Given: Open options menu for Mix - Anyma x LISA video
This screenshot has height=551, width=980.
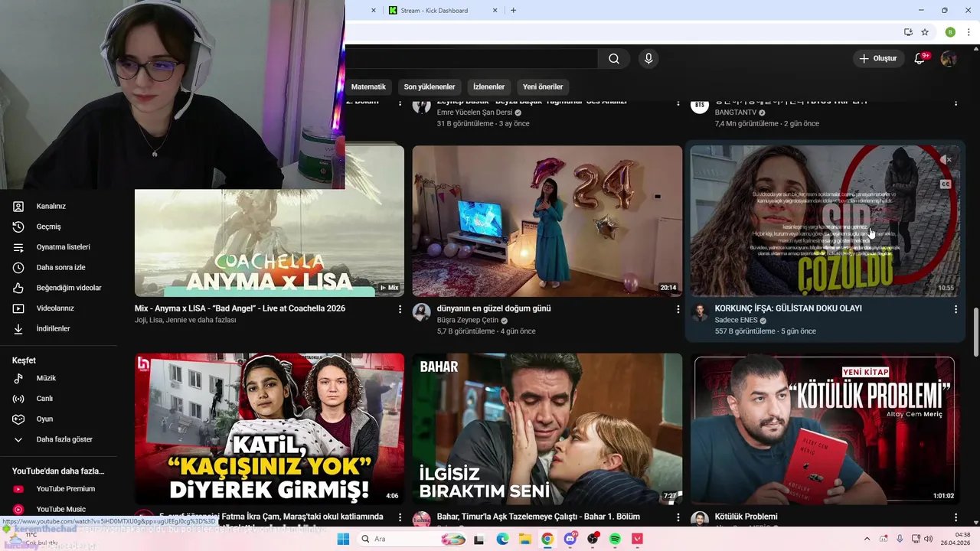Looking at the screenshot, I should tap(400, 309).
